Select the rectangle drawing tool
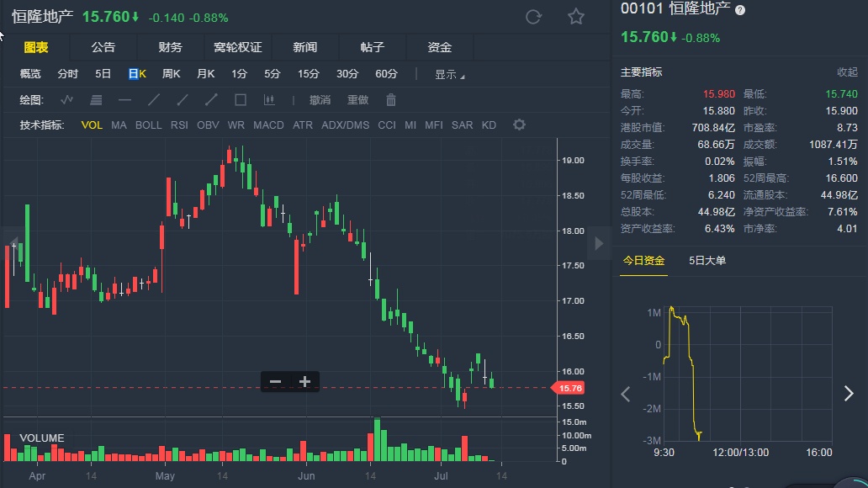Screen dimensions: 868x488 (241, 100)
